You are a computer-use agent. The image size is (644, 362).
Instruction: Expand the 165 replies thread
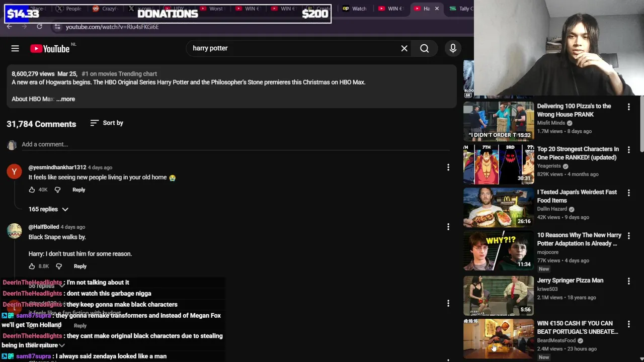pyautogui.click(x=48, y=209)
